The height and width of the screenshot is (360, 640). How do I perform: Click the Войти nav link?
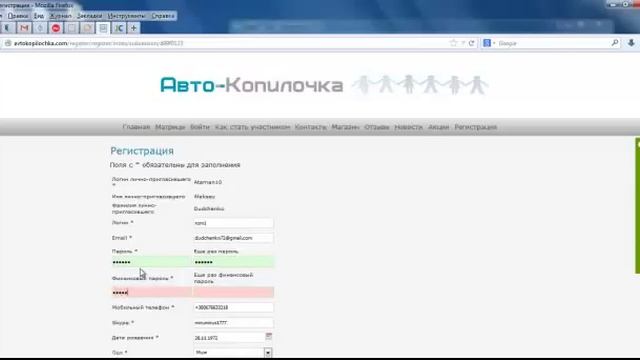tap(200, 127)
